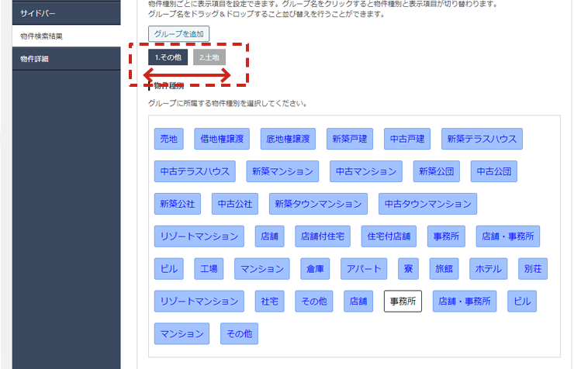The width and height of the screenshot is (588, 369).
Task: Toggle the 社宅 tag
Action: point(269,302)
